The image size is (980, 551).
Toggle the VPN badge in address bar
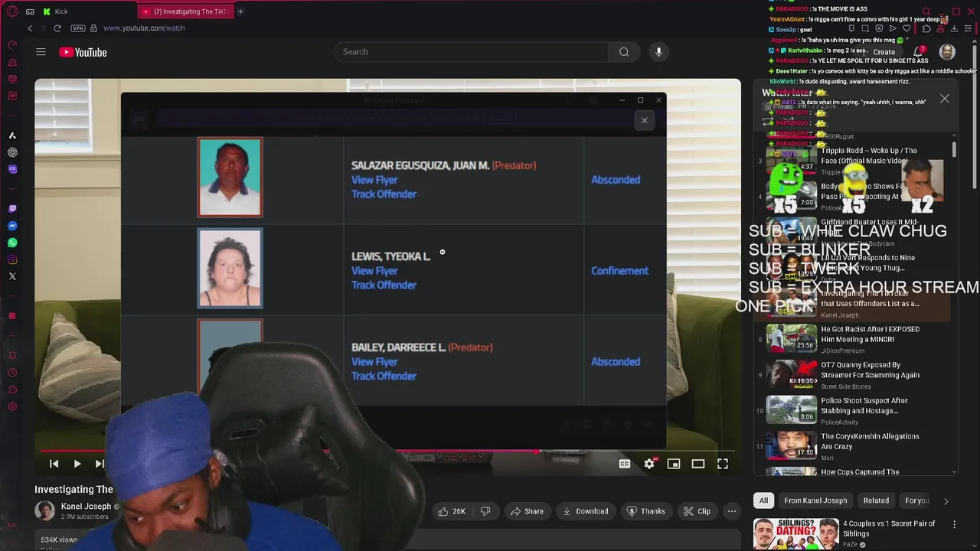tap(77, 28)
